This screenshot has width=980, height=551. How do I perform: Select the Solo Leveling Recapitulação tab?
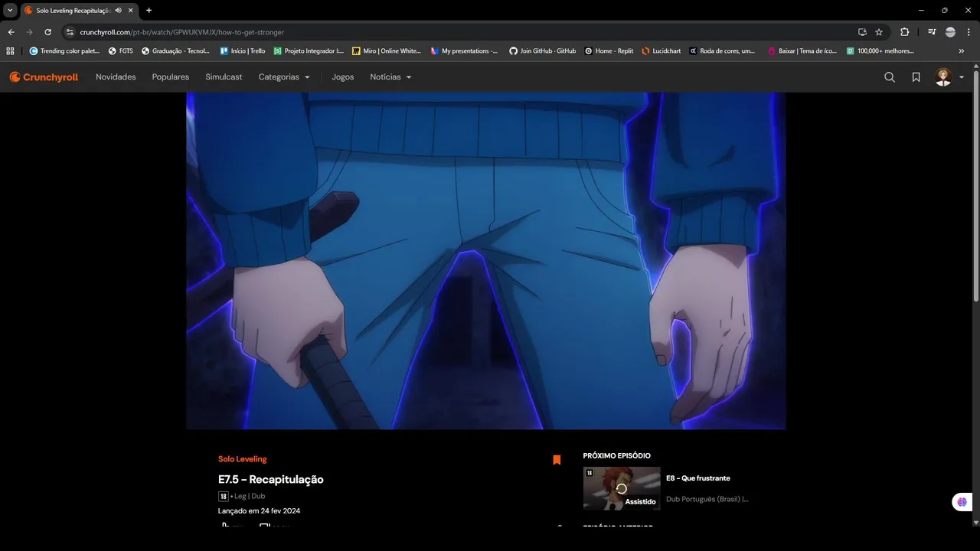pos(79,11)
